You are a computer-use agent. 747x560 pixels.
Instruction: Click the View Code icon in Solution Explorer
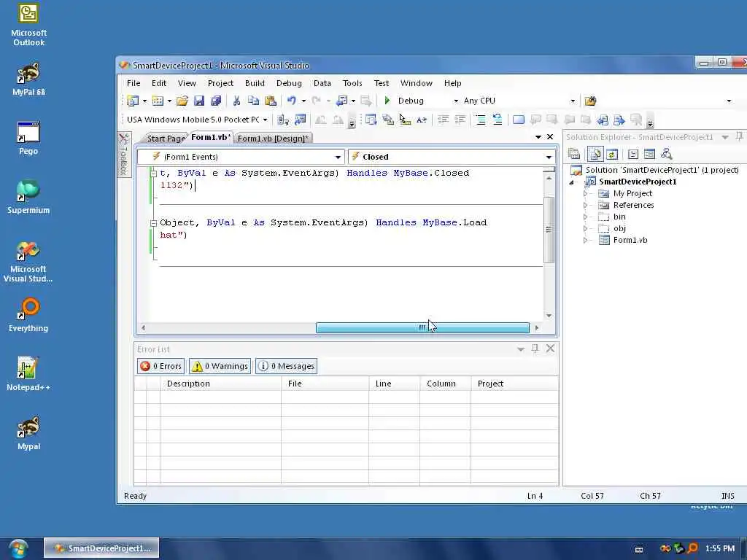coord(632,154)
